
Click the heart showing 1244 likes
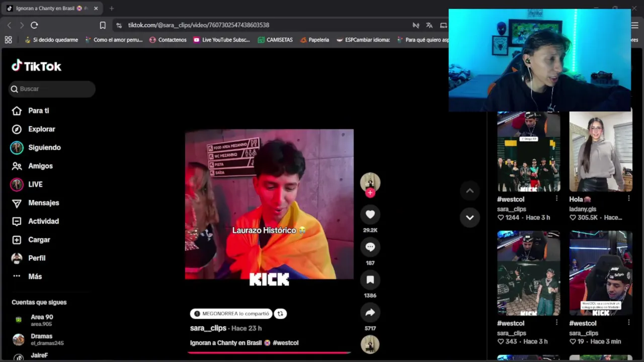[x=501, y=218]
